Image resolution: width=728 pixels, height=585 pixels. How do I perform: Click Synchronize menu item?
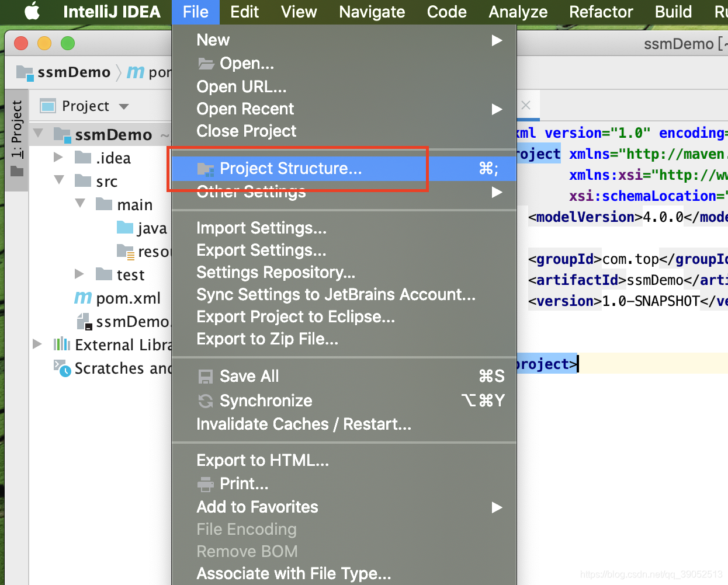(344, 401)
